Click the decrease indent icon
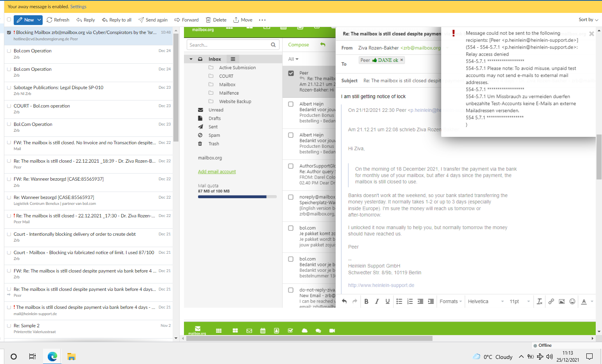The height and width of the screenshot is (364, 602). pyautogui.click(x=420, y=301)
